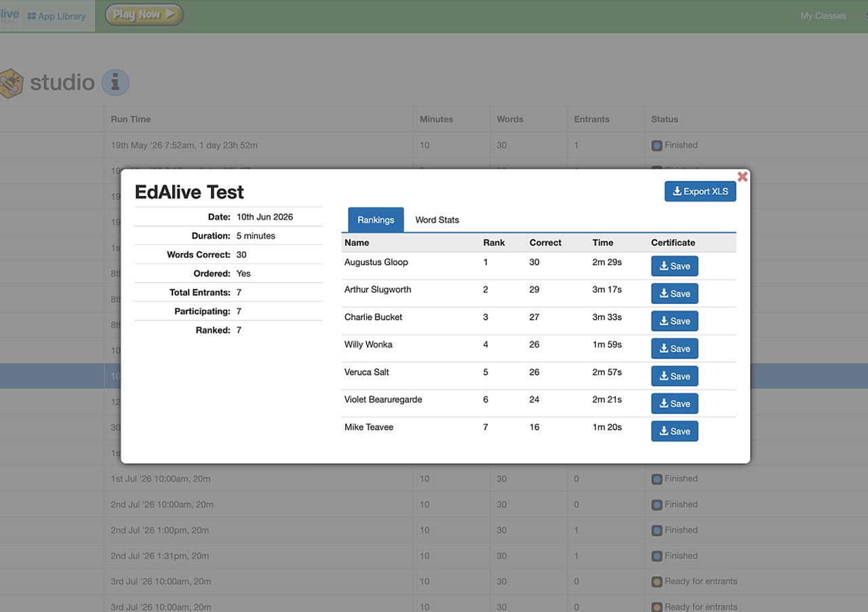This screenshot has width=868, height=612.
Task: Save certificate for Veruca Salt
Action: click(675, 376)
